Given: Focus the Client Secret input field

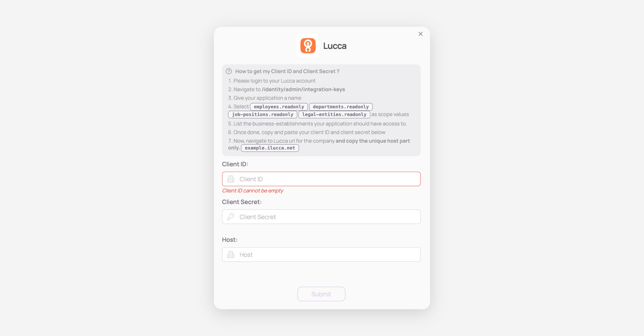Looking at the screenshot, I should (x=327, y=217).
